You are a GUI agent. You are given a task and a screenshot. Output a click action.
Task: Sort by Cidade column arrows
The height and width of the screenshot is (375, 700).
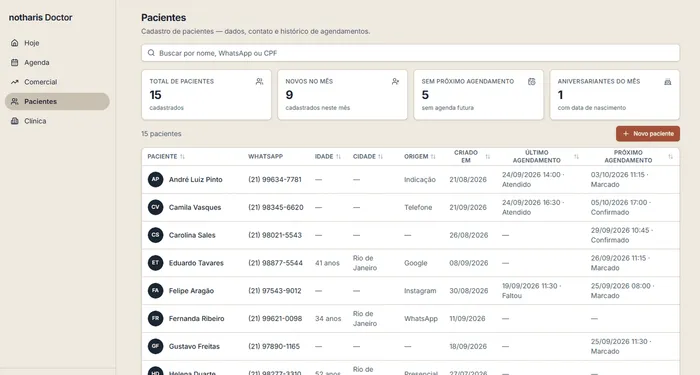pyautogui.click(x=380, y=157)
